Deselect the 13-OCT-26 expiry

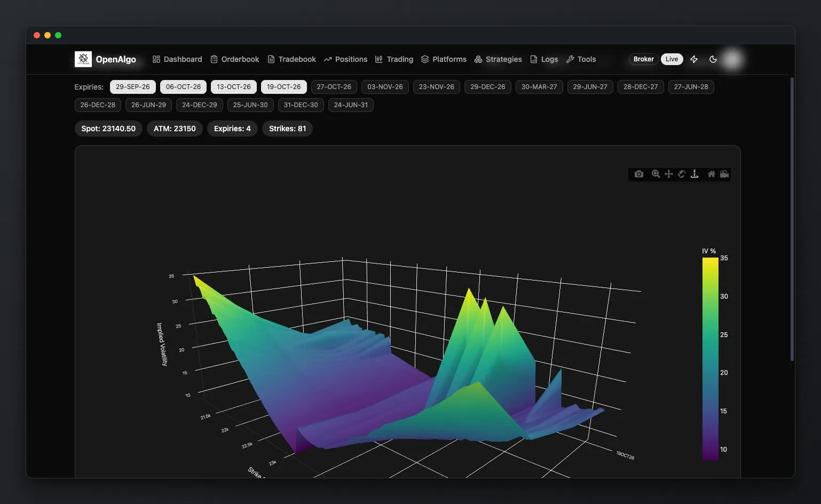(234, 87)
